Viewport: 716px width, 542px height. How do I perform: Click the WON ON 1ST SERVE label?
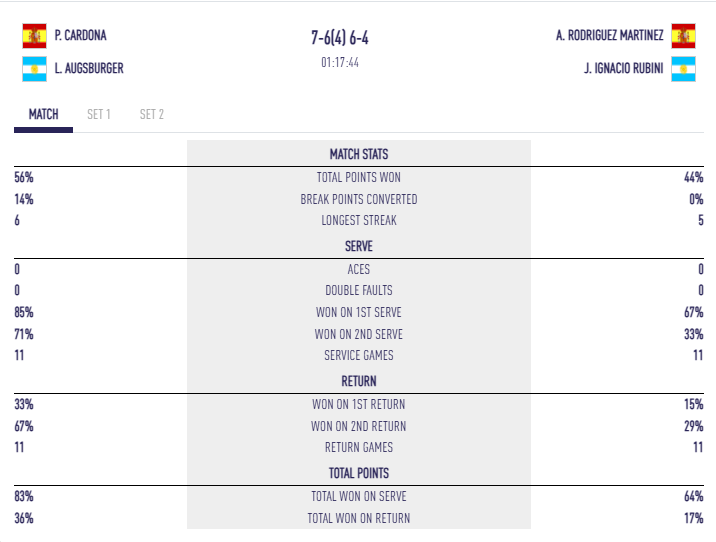(359, 312)
